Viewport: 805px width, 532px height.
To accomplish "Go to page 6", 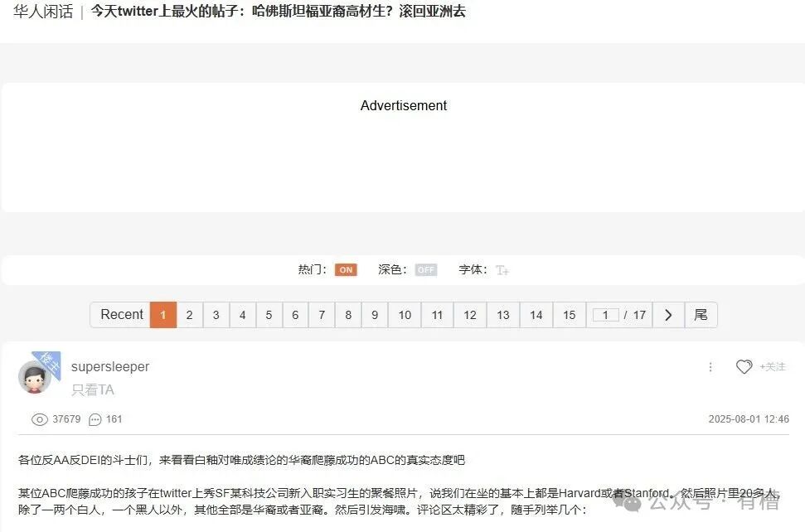I will click(x=295, y=315).
